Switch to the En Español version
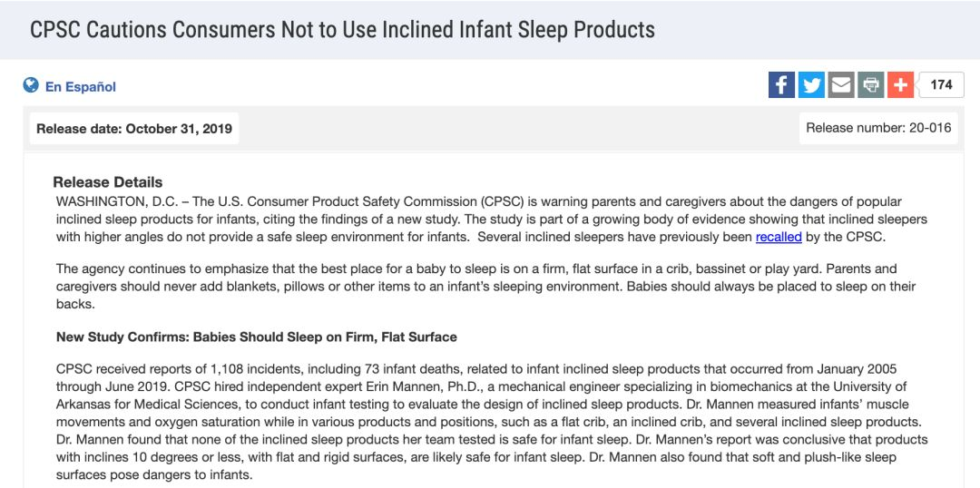 (x=81, y=87)
